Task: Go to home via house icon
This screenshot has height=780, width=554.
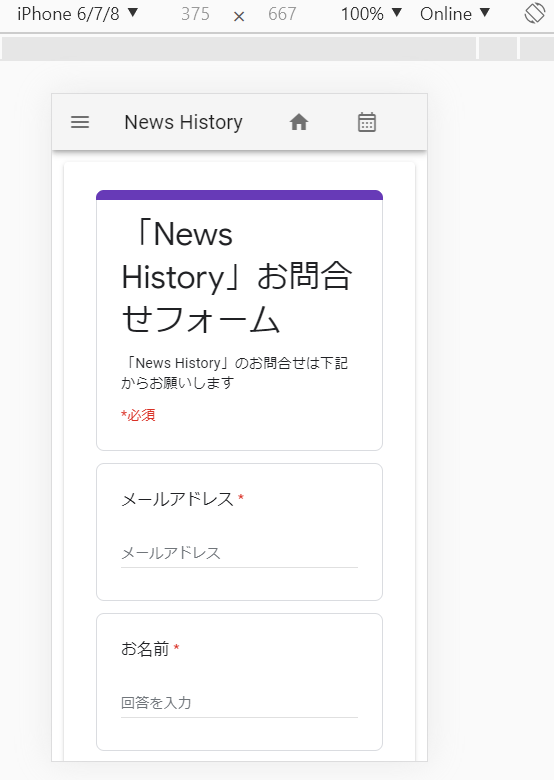Action: (x=299, y=122)
